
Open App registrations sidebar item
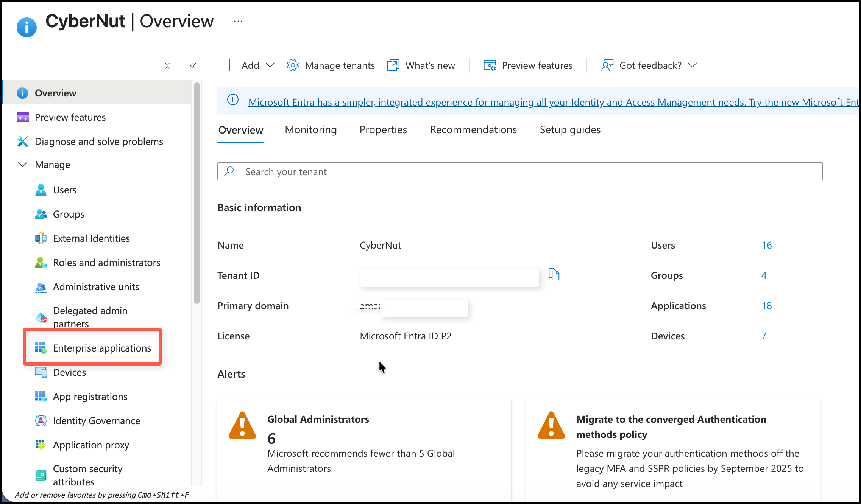click(90, 397)
